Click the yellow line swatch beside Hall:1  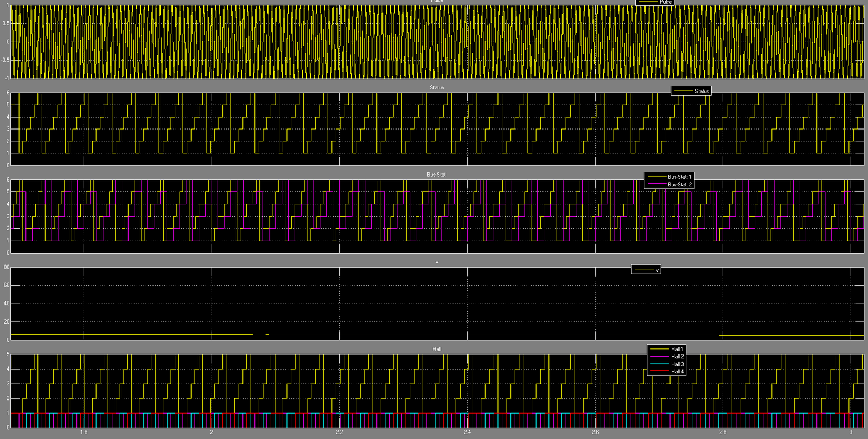coord(659,349)
